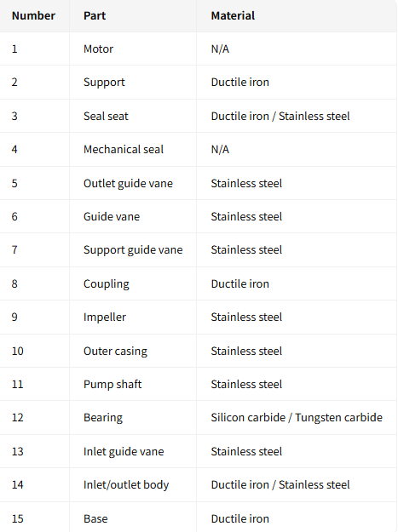The width and height of the screenshot is (398, 532).
Task: Select the Support guide vane cell
Action: tap(133, 249)
